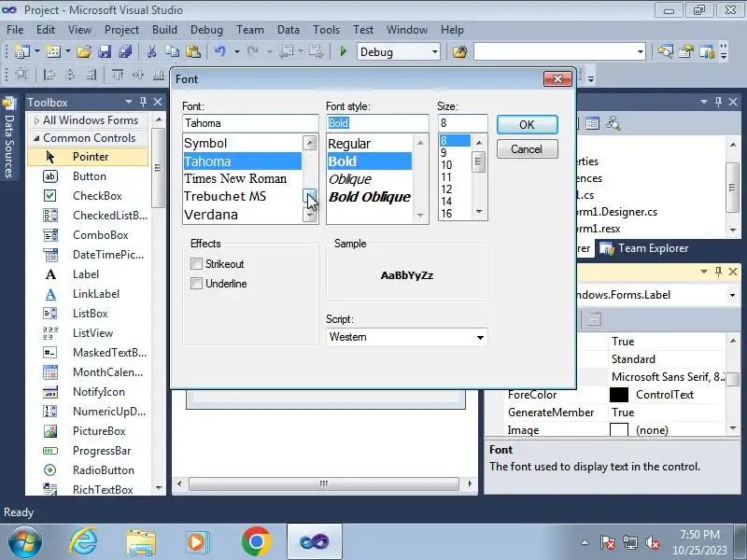Open the File menu

(x=15, y=30)
